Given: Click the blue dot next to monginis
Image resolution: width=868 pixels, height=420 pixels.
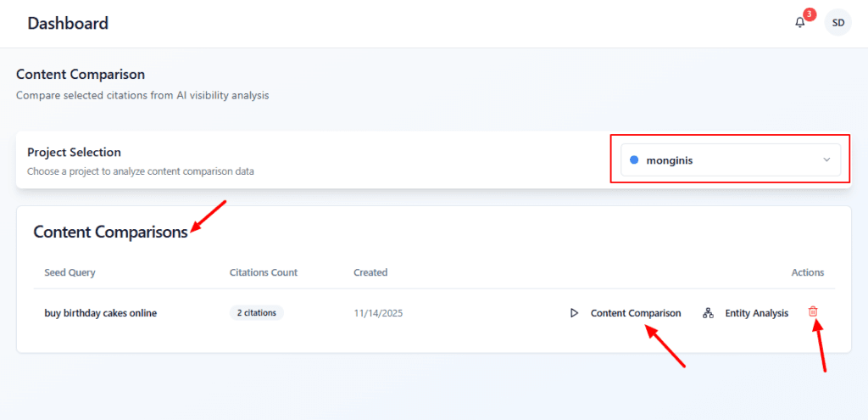Looking at the screenshot, I should (634, 160).
